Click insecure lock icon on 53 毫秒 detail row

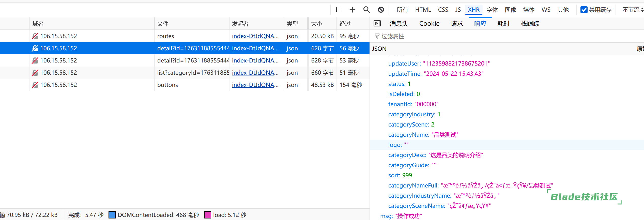point(35,60)
